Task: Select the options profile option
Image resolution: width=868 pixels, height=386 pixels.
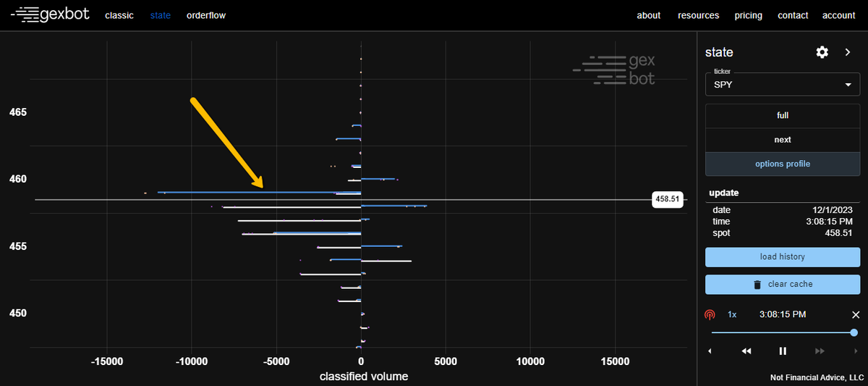Action: 783,164
